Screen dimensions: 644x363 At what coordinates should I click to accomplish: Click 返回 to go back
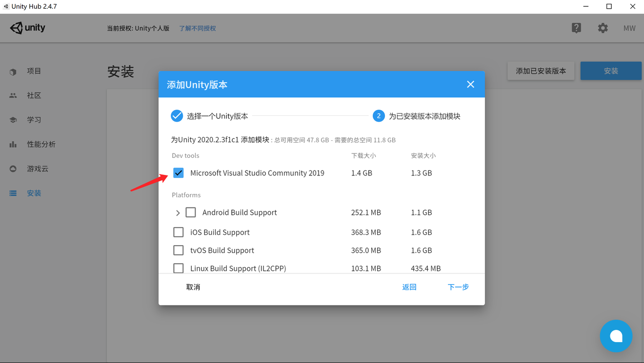pos(409,287)
